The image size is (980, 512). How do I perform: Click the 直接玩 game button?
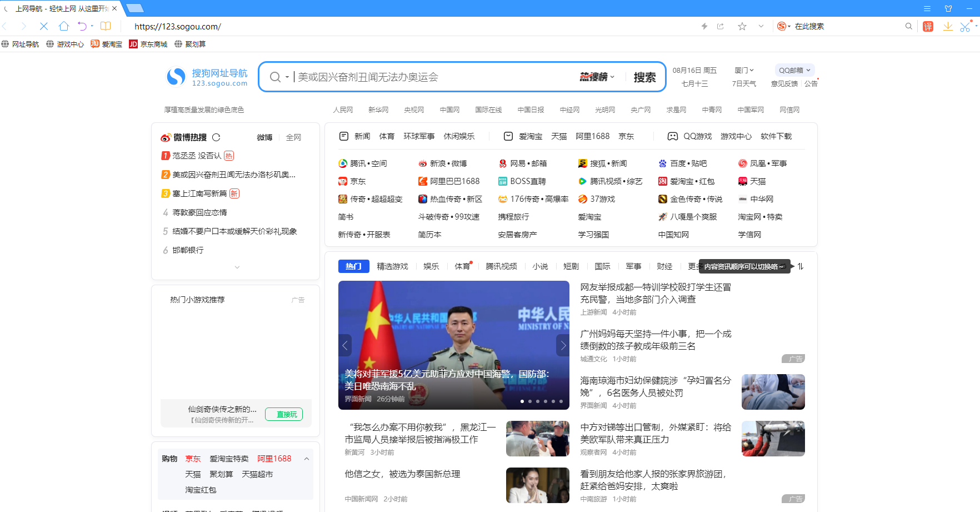pos(284,414)
